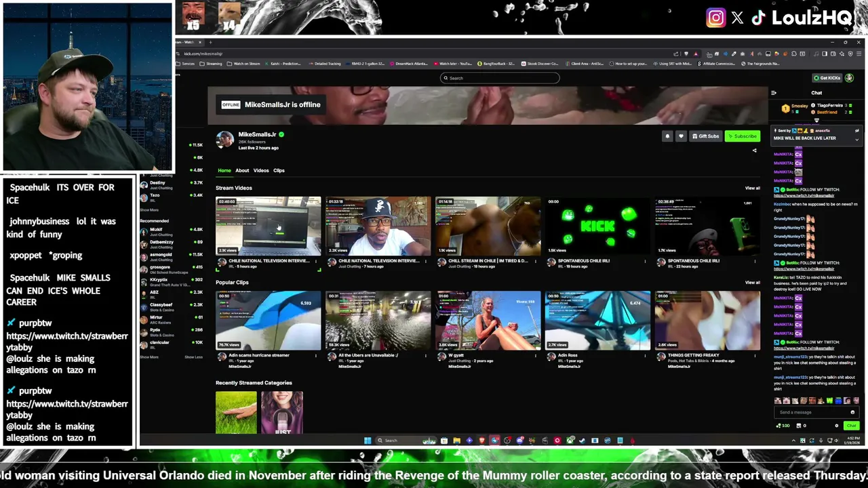868x488 pixels.
Task: Expand followed channels with Show More
Action: tap(149, 210)
